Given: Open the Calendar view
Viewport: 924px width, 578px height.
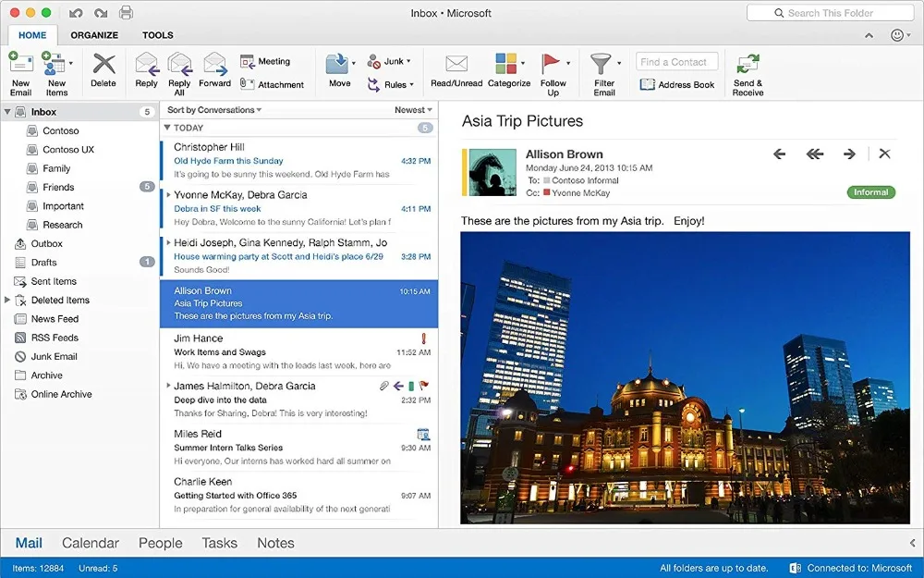Looking at the screenshot, I should (x=90, y=543).
